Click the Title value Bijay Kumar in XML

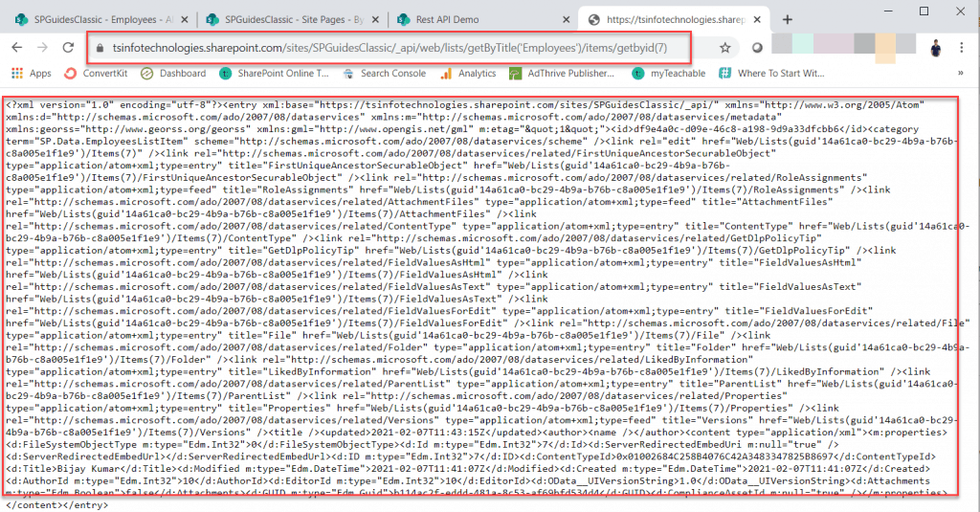pos(87,468)
